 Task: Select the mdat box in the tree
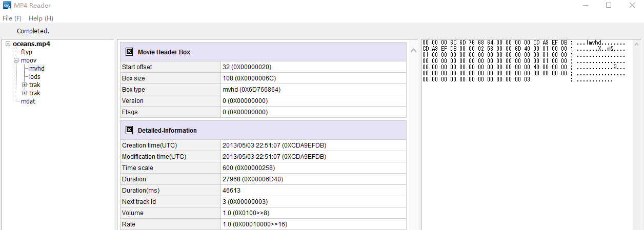[28, 101]
